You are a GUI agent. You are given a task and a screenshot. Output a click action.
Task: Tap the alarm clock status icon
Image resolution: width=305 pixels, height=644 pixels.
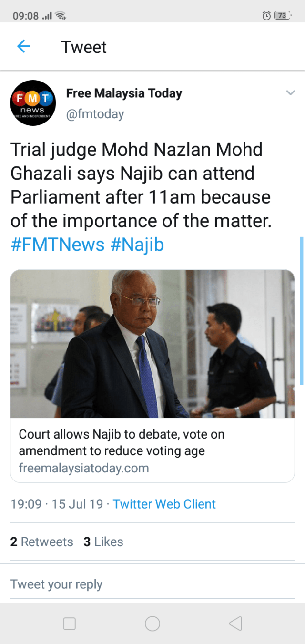[267, 16]
